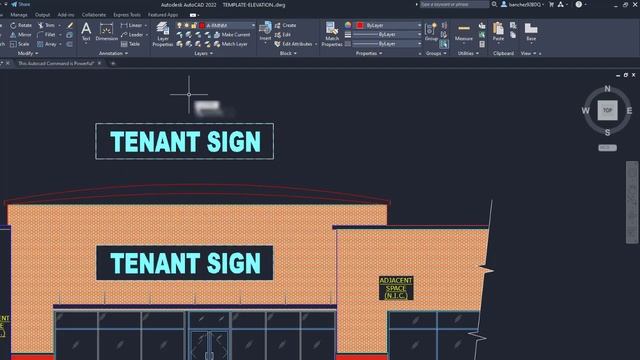Open the Autodesk App Store cart icon
Image resolution: width=640 pixels, height=360 pixels.
[x=551, y=4]
